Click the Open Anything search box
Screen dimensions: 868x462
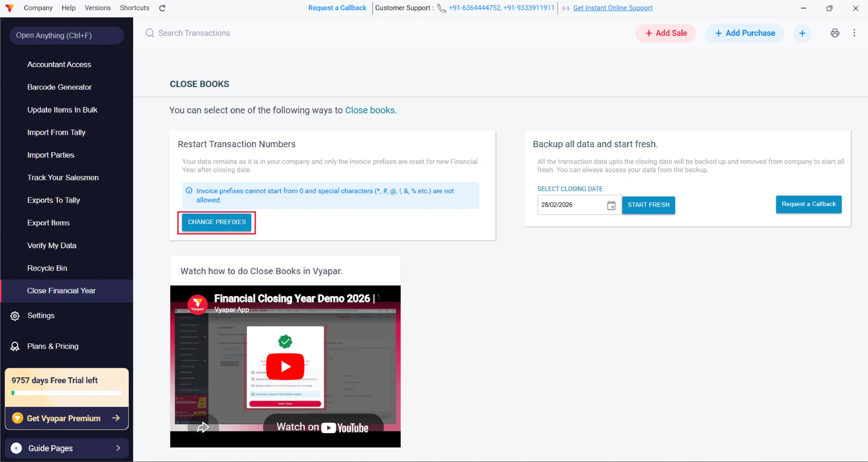(x=67, y=36)
